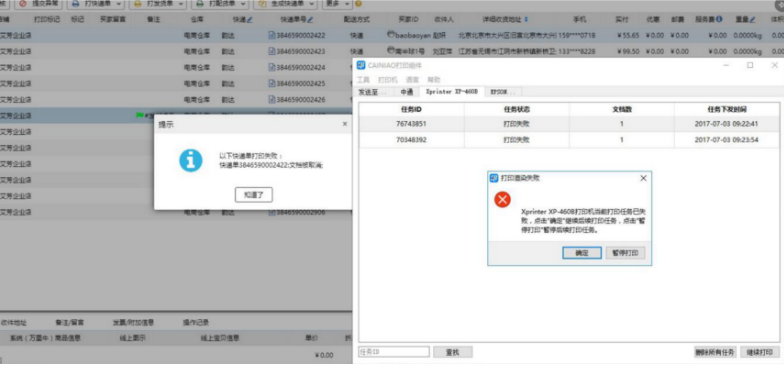This screenshot has height=369, width=784.
Task: Click the 买家ID column header
Action: [408, 20]
